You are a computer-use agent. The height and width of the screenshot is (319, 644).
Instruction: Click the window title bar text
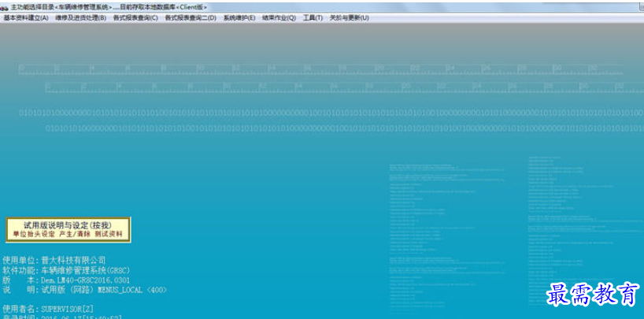110,6
